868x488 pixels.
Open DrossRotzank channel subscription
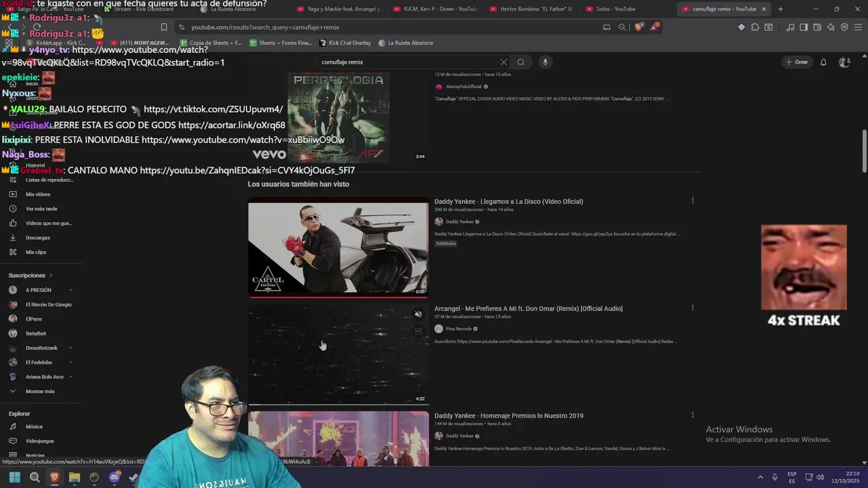41,348
